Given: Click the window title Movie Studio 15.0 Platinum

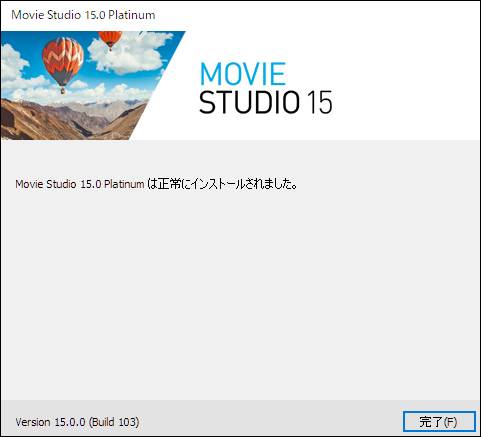Looking at the screenshot, I should point(83,15).
